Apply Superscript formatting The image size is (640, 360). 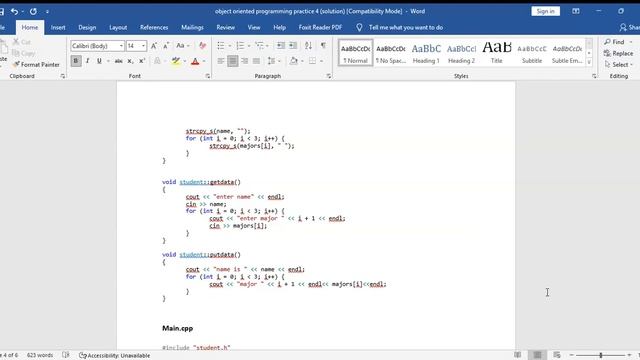point(142,61)
